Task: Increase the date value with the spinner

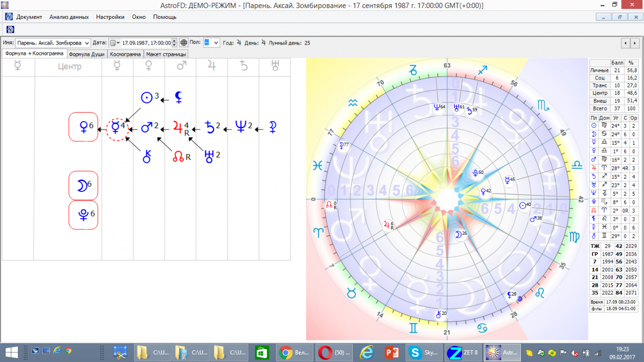Action: pyautogui.click(x=174, y=41)
